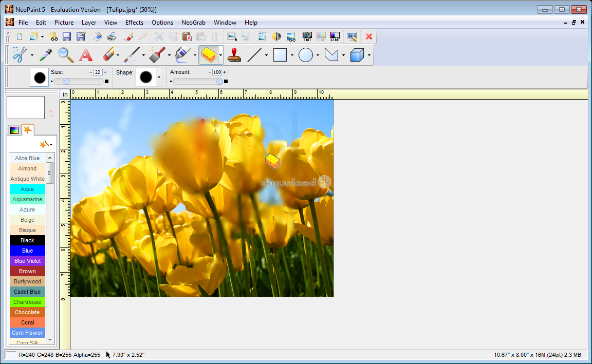Image resolution: width=592 pixels, height=364 pixels.
Task: Decrease Size with the minus button
Action: tap(90, 72)
